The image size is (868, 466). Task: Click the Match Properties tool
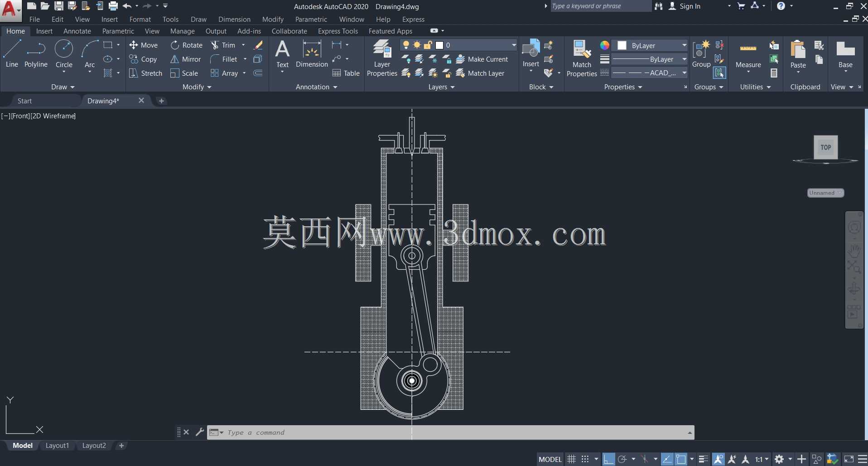582,58
